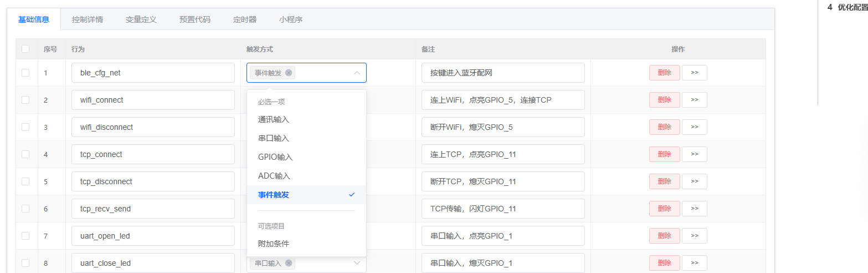868x273 pixels.
Task: Choose 附加条件 optional item
Action: (306, 244)
